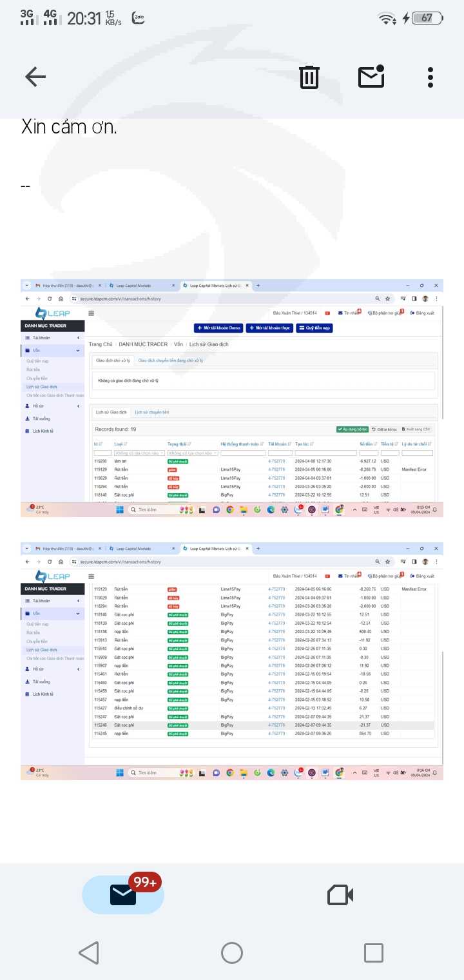Click the "Mở tài khoản Demo" button

[x=218, y=328]
